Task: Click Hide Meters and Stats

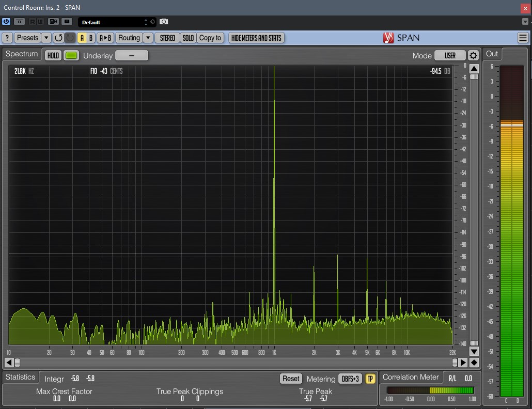Action: pos(256,38)
